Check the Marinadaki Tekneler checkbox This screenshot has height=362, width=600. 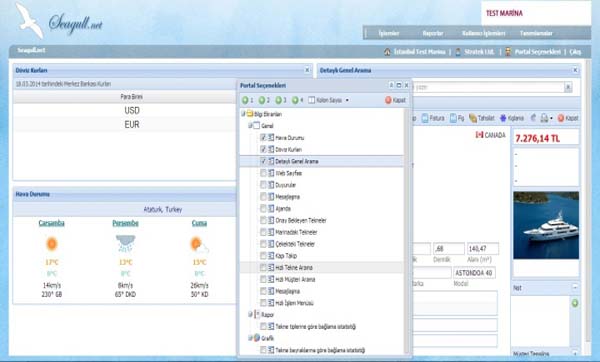click(263, 232)
